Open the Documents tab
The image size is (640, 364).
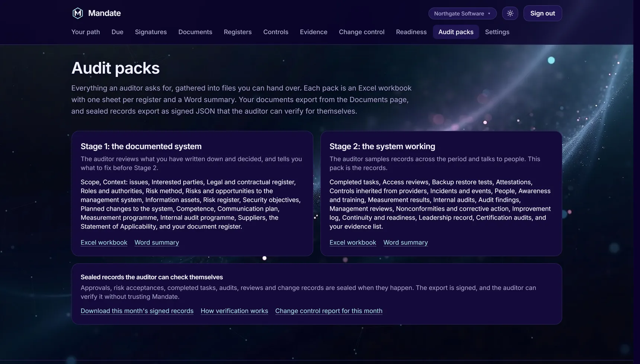(x=195, y=32)
